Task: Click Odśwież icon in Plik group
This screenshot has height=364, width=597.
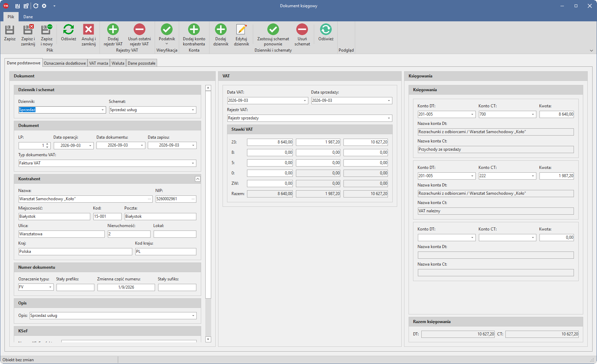Action: (69, 29)
